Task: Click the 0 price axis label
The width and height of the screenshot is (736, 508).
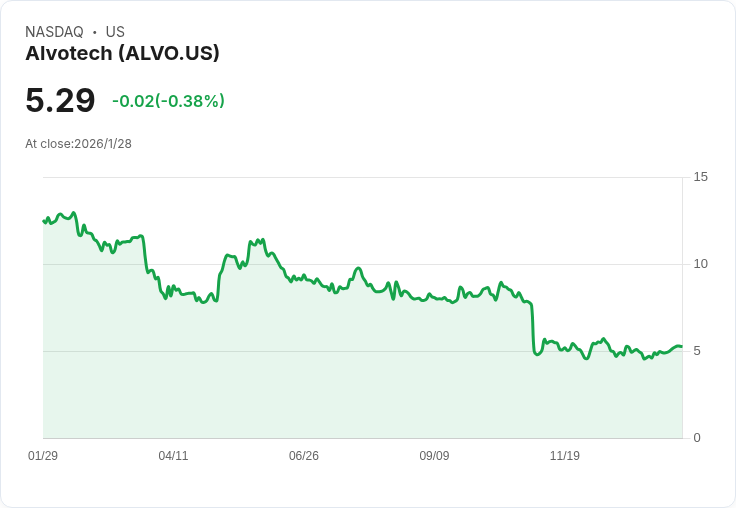Action: 697,438
